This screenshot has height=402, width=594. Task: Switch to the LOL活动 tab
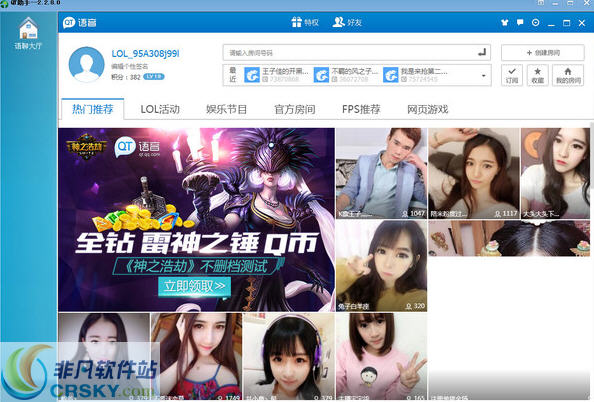pyautogui.click(x=160, y=109)
